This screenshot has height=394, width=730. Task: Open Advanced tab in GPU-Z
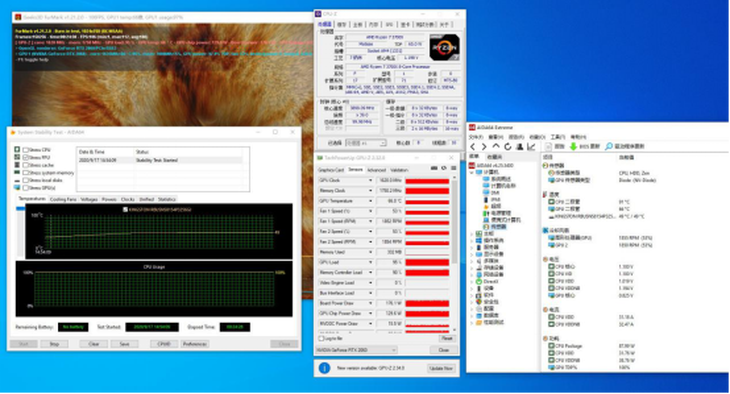376,170
